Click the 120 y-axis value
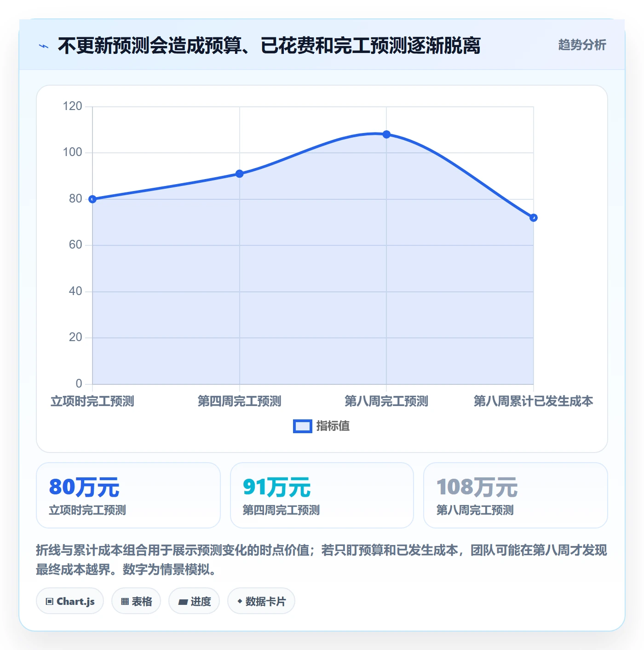The image size is (644, 650). click(72, 106)
